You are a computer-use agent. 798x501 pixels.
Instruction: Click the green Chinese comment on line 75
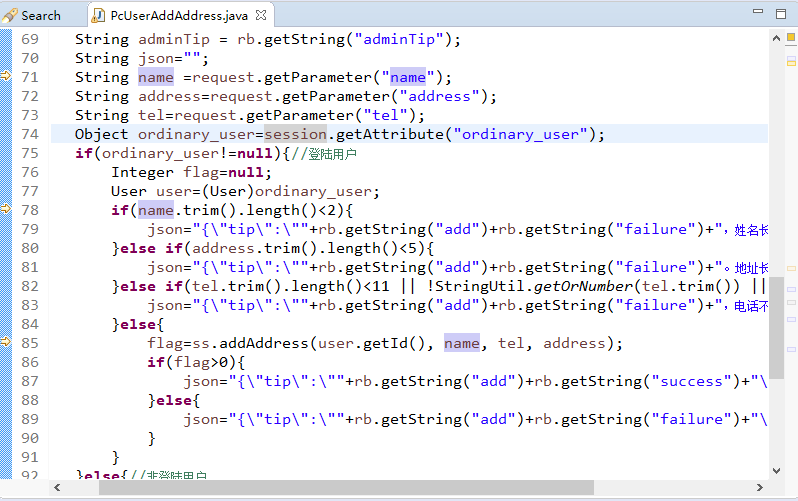pos(324,154)
